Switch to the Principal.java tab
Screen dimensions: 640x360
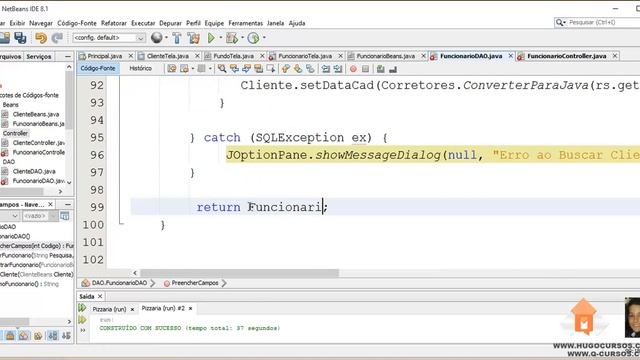(x=105, y=56)
